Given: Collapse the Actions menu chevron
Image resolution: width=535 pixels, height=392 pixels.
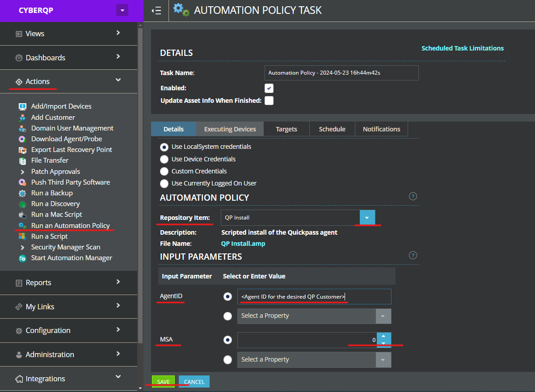Looking at the screenshot, I should [x=118, y=80].
